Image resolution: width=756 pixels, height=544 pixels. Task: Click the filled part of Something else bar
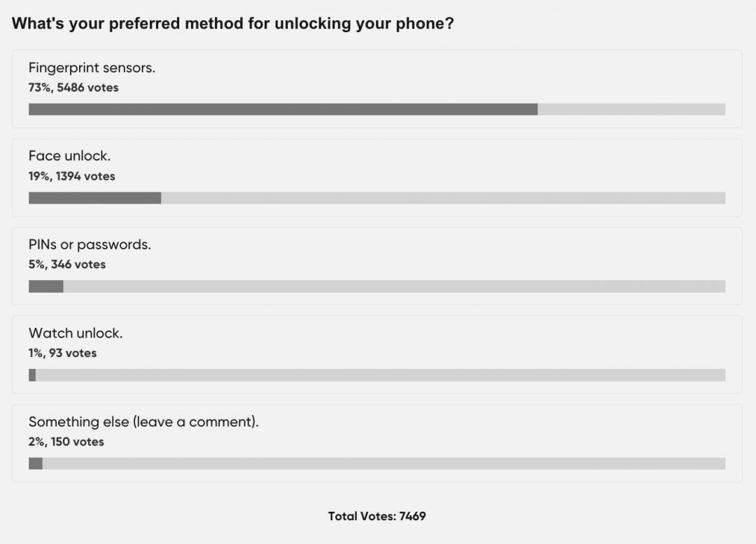36,463
